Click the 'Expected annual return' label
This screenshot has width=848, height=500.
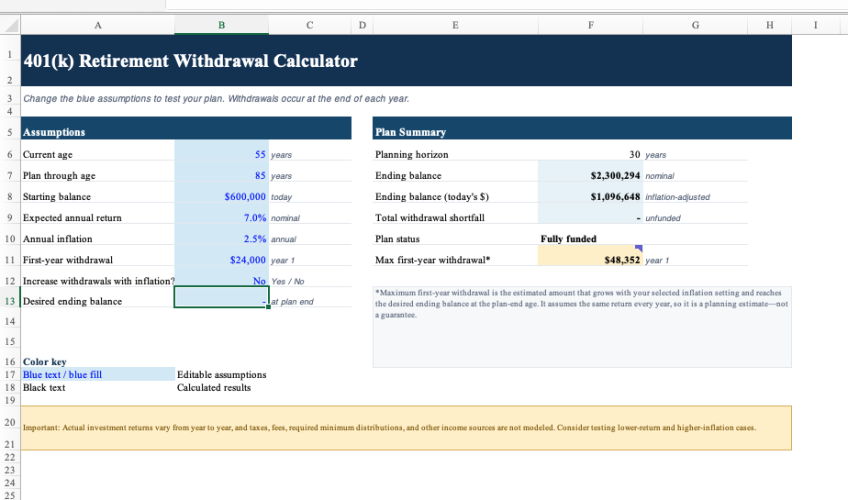click(x=72, y=218)
